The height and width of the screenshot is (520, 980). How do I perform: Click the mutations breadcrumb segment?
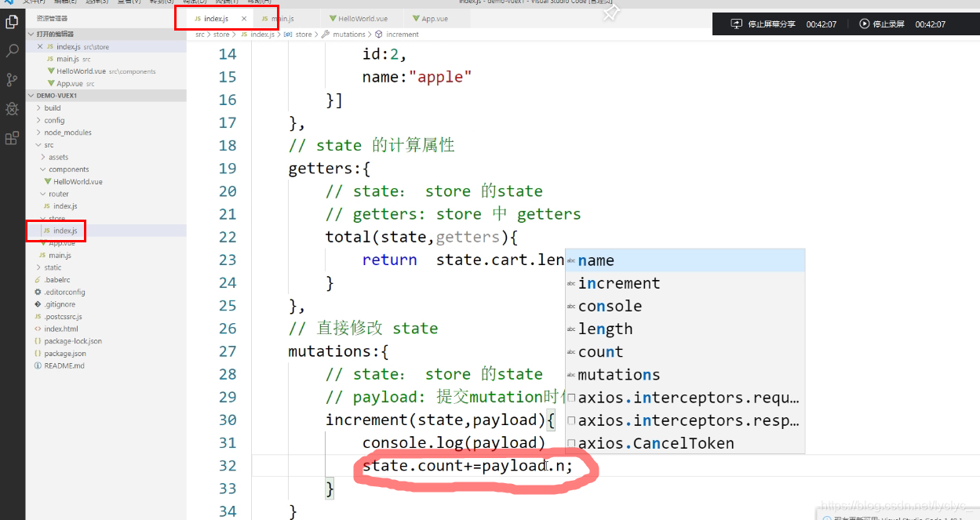(349, 35)
